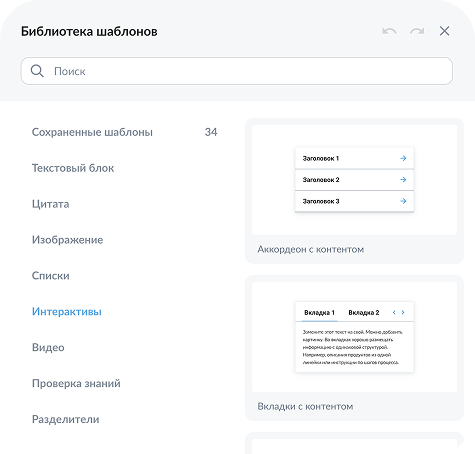This screenshot has height=454, width=475.
Task: Click the redo arrow icon
Action: pos(417,31)
